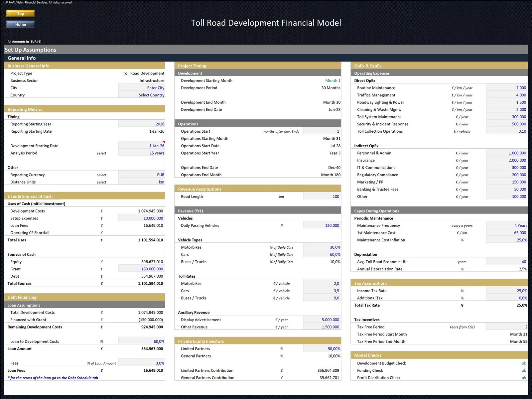Select the Country input cell
The height and width of the screenshot is (399, 532).
point(141,95)
